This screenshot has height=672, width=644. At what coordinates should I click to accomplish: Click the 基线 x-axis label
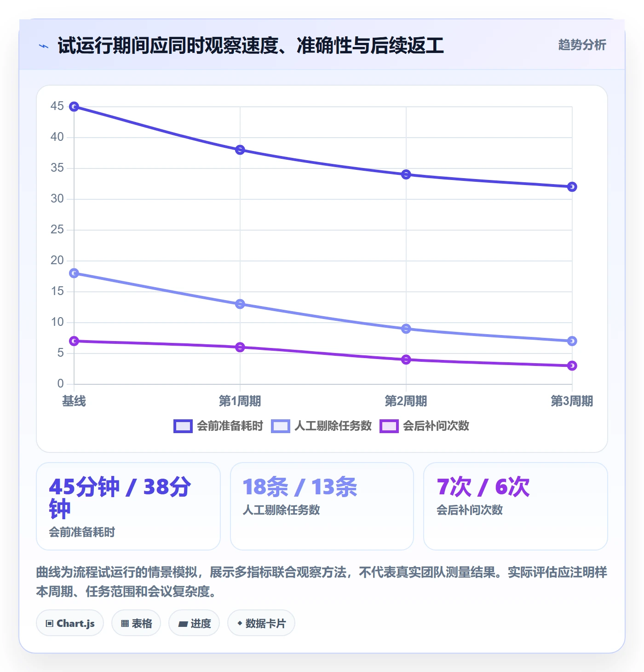click(74, 401)
